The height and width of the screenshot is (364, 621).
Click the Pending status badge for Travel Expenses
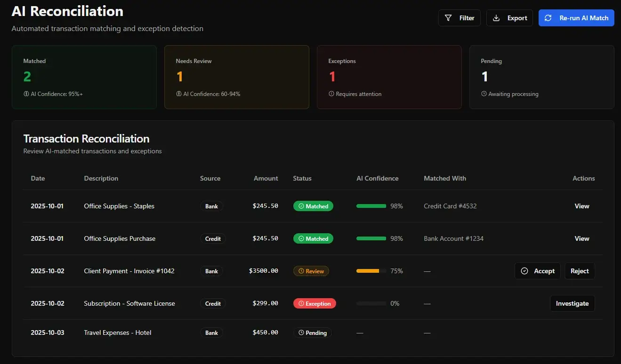[x=313, y=332]
